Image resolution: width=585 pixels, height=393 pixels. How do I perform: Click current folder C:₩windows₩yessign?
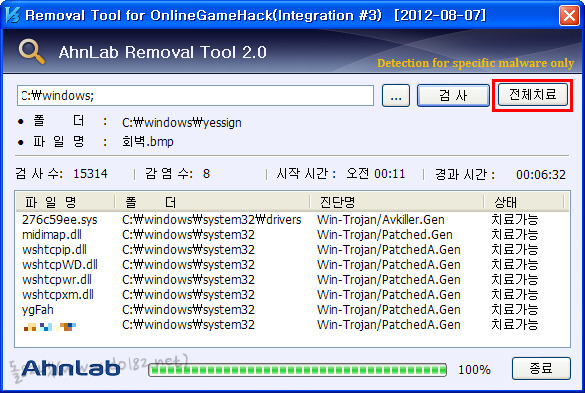182,122
